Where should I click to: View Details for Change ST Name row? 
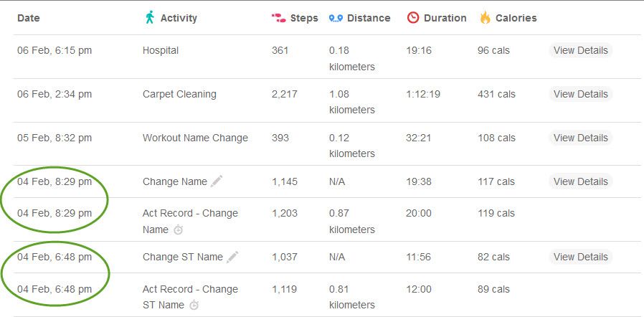[580, 257]
